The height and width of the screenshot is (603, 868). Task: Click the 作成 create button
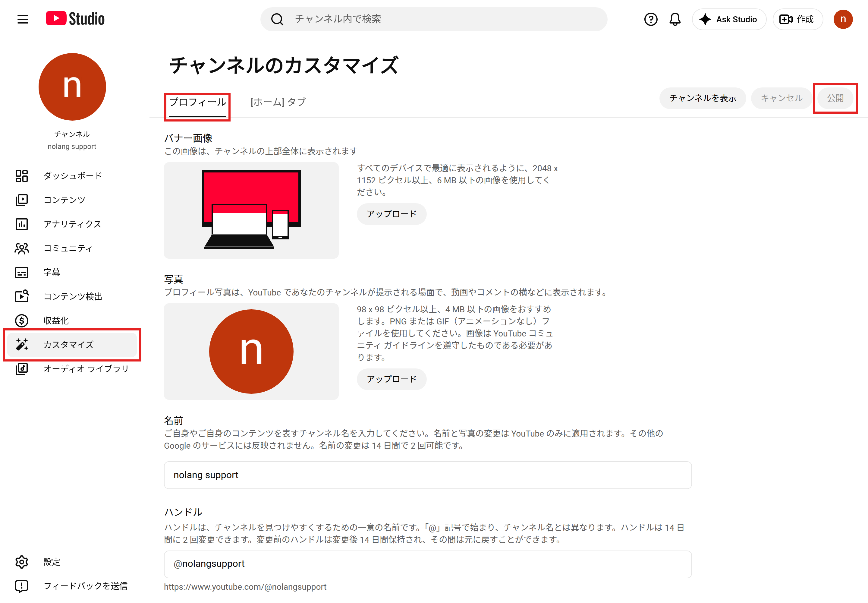click(x=797, y=19)
